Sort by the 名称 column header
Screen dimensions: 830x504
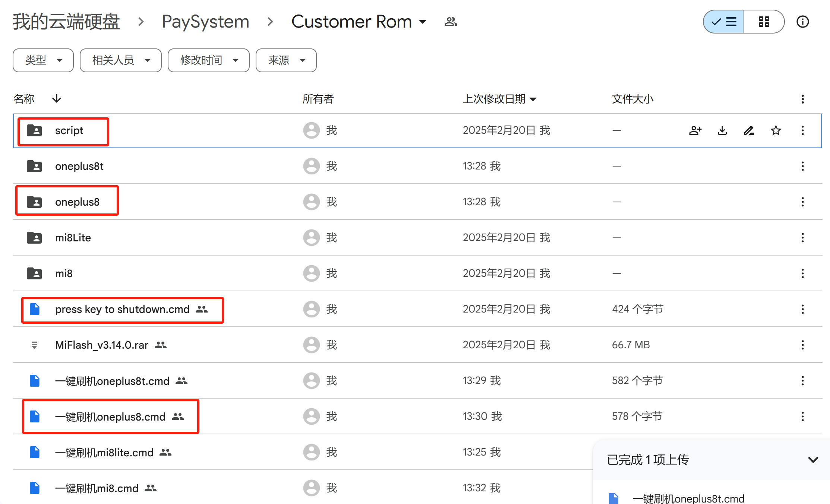click(24, 99)
